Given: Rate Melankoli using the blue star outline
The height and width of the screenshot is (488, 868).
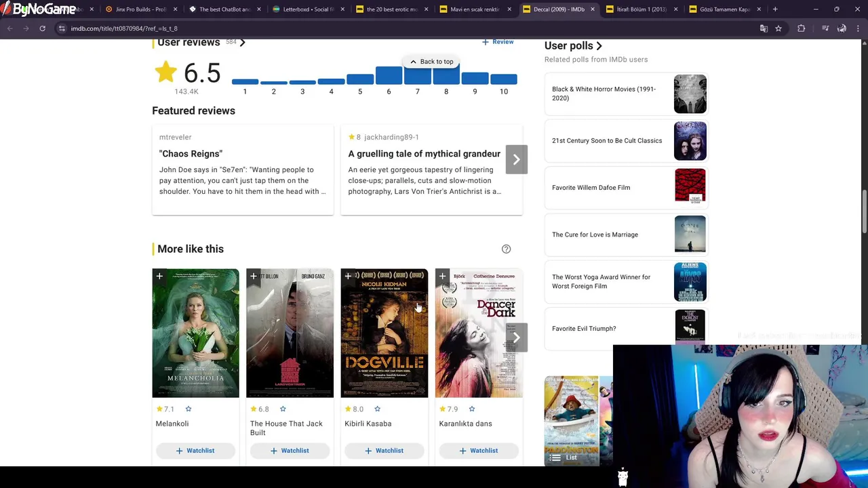Looking at the screenshot, I should click(189, 409).
